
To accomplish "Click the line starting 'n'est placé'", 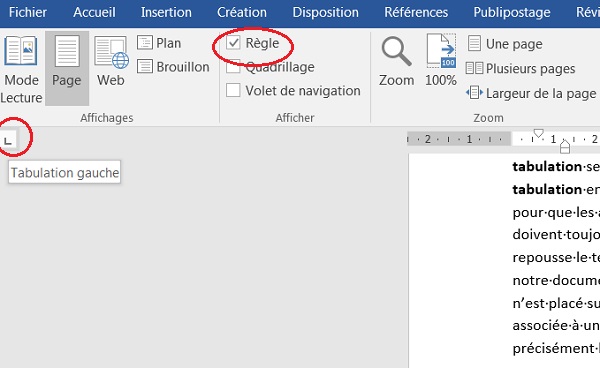I will [x=556, y=303].
